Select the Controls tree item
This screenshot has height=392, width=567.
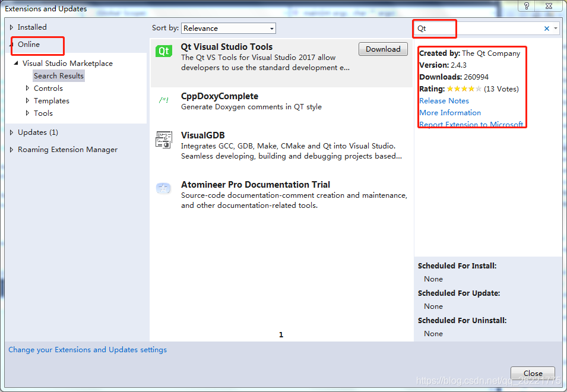click(x=48, y=88)
